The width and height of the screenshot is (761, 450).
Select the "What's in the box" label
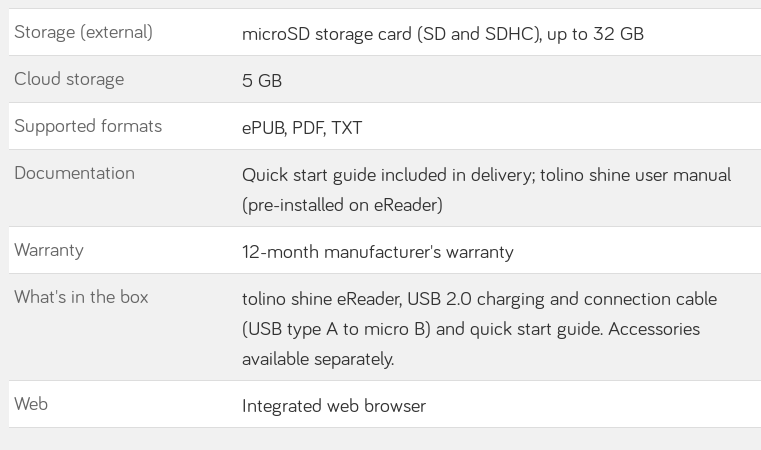(81, 297)
